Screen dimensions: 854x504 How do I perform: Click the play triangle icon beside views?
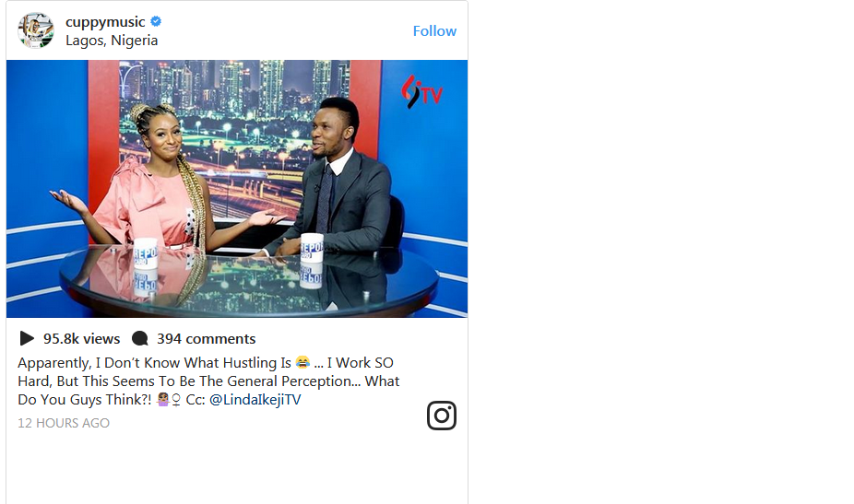coord(27,338)
